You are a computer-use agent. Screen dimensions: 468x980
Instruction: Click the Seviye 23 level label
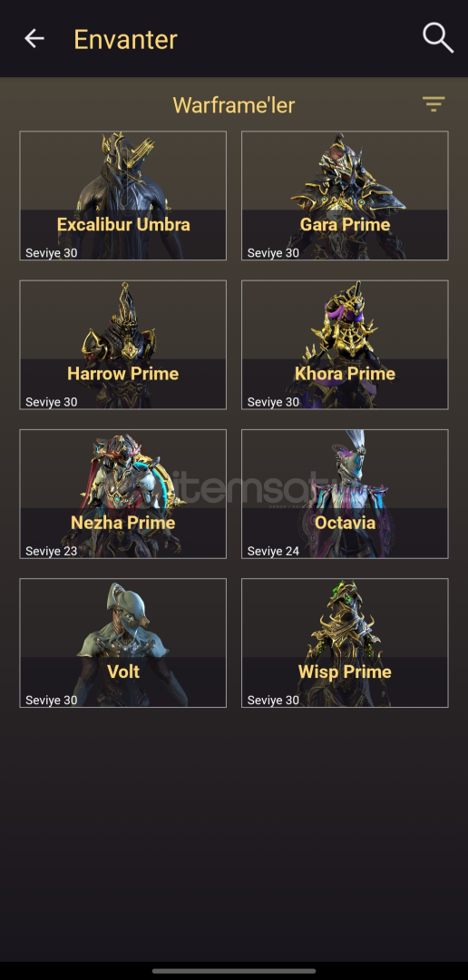(51, 552)
